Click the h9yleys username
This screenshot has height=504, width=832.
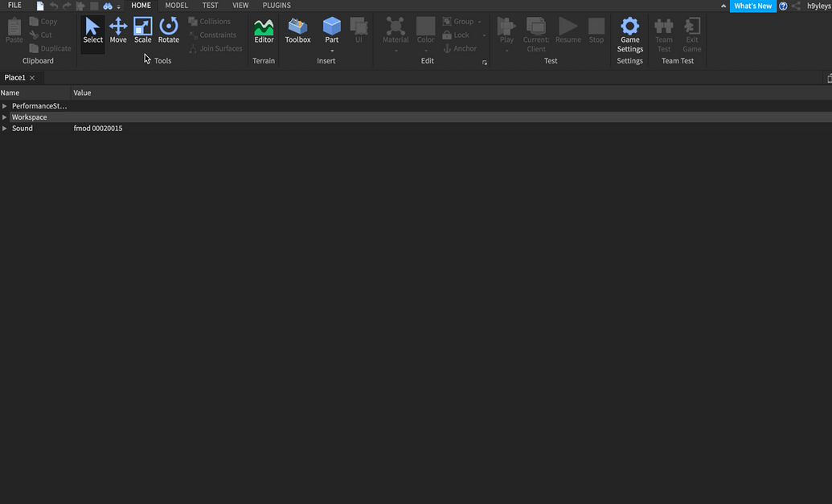pos(818,6)
